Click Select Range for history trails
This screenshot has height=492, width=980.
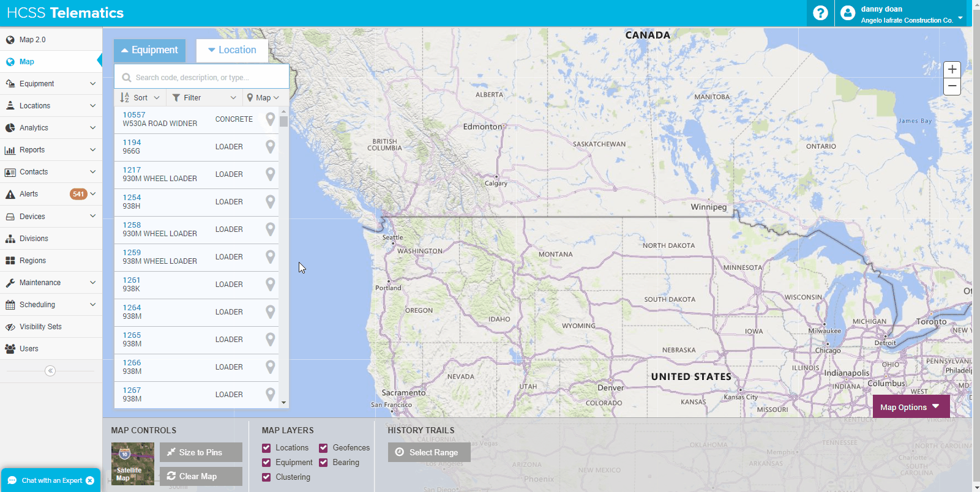click(429, 452)
